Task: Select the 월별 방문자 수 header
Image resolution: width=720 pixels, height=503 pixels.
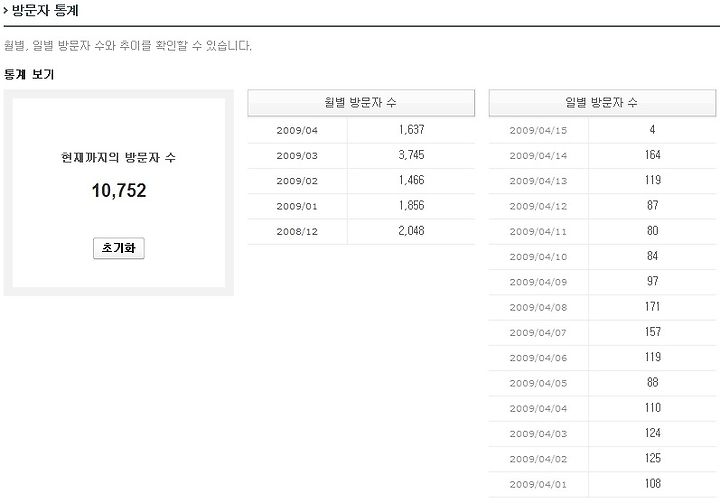Action: point(361,102)
